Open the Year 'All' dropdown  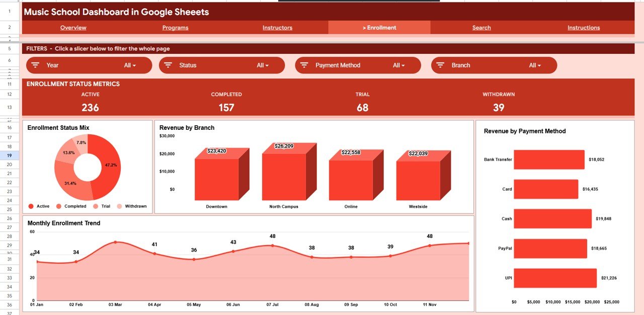pyautogui.click(x=130, y=65)
